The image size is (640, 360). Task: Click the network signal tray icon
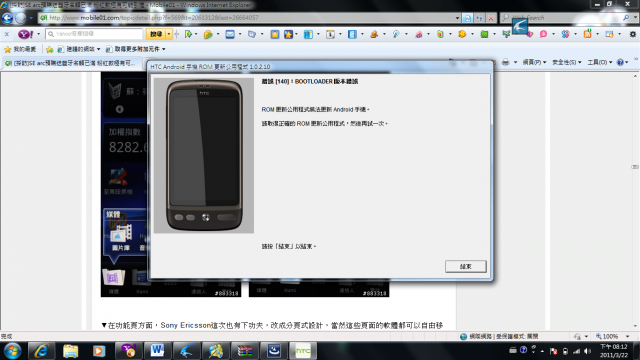576,351
